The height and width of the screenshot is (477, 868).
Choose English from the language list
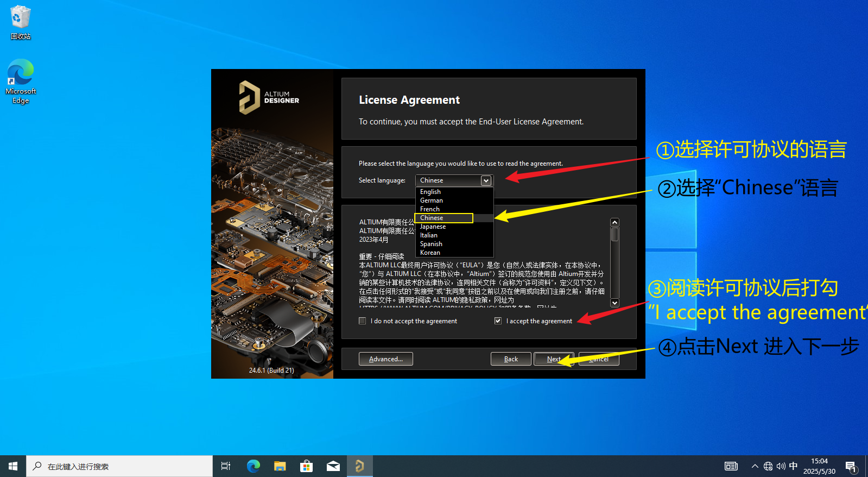coord(454,192)
